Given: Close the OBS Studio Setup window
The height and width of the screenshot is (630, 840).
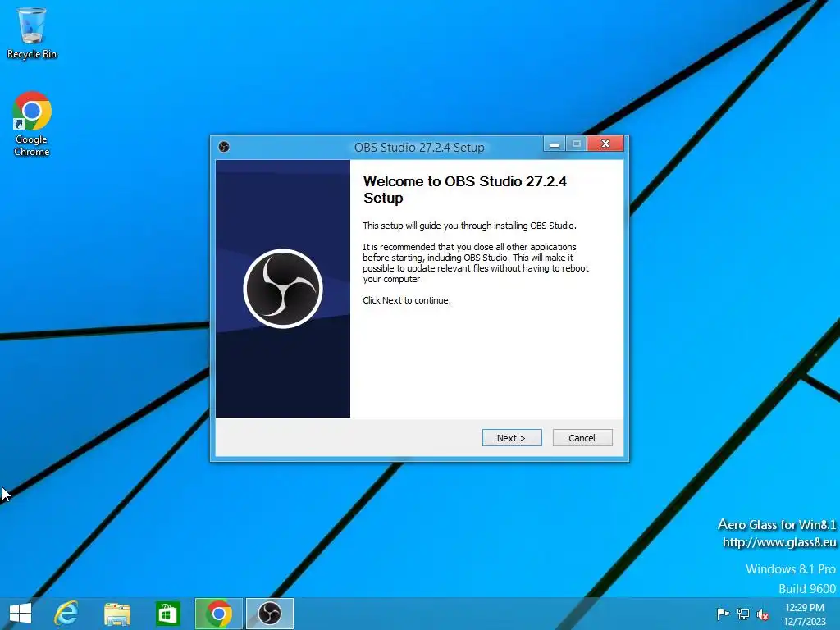Looking at the screenshot, I should [x=605, y=144].
